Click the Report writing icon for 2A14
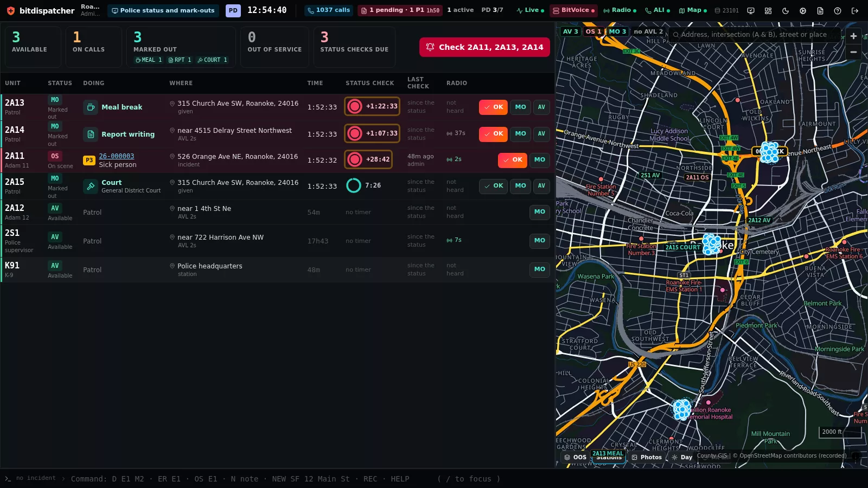The height and width of the screenshot is (488, 868). (91, 134)
